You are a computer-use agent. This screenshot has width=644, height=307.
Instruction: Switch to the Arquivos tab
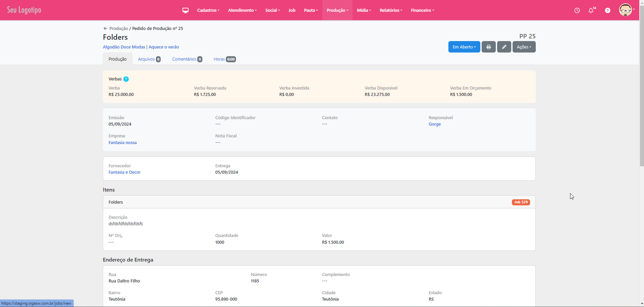(149, 59)
